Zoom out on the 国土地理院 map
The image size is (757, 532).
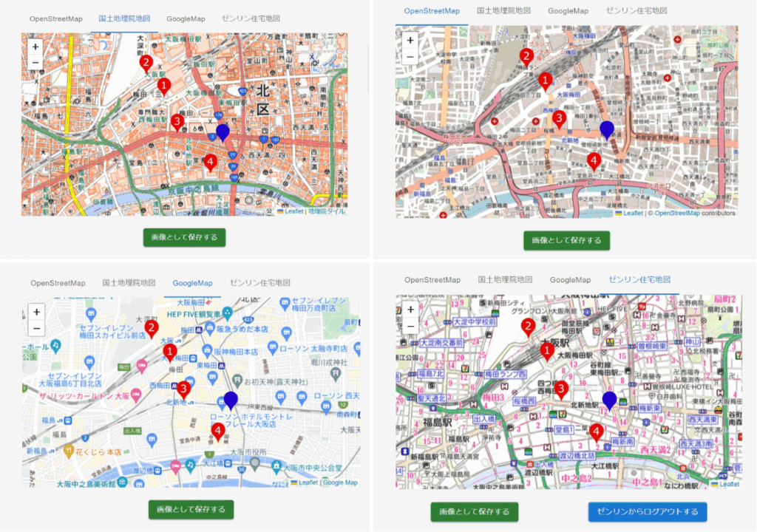coord(35,62)
